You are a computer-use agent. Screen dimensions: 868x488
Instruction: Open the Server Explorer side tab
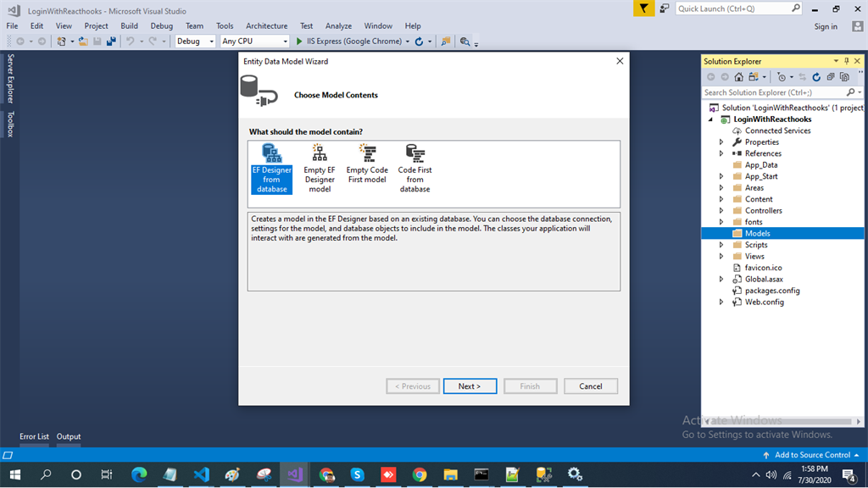[10, 78]
